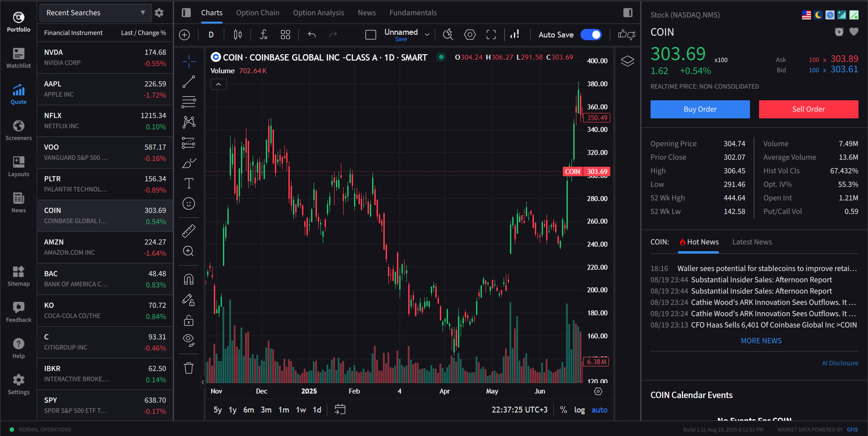Toggle drawings visibility eye icon

click(189, 340)
